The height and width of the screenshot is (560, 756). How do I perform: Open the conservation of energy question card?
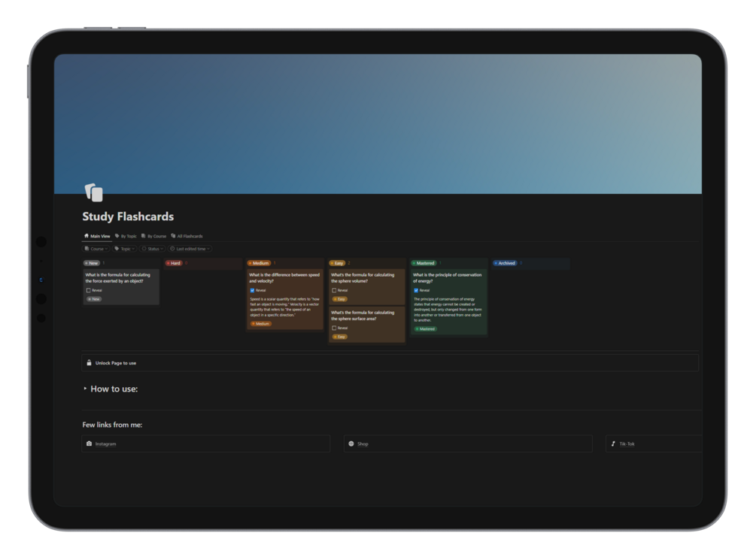click(x=449, y=301)
